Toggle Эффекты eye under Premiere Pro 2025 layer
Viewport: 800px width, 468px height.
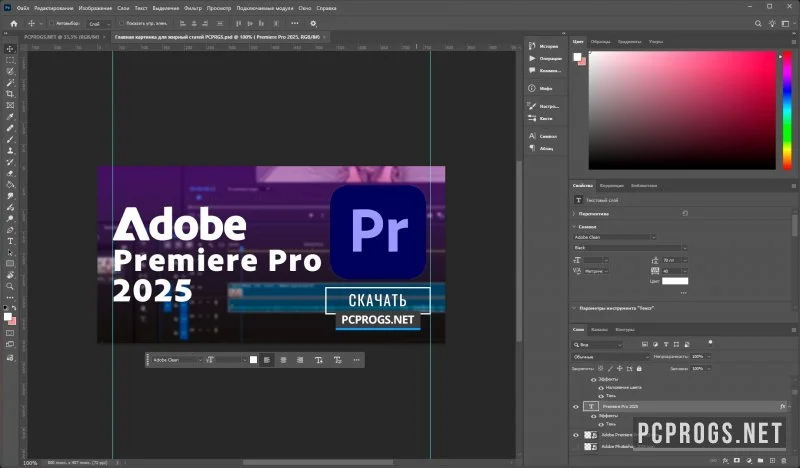593,416
